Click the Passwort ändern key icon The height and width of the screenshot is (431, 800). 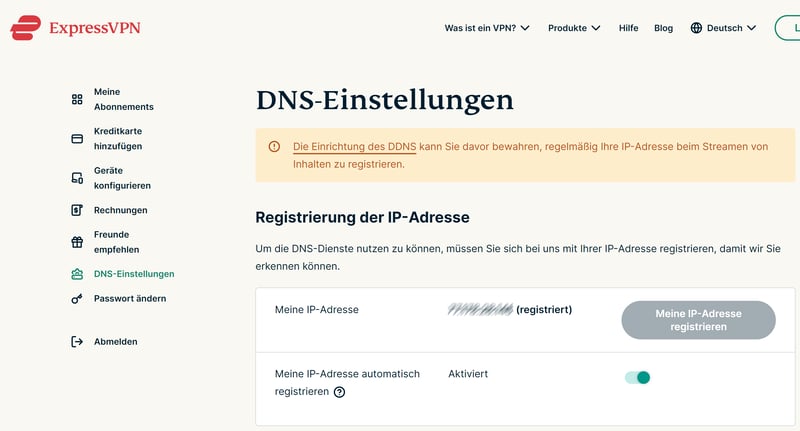pyautogui.click(x=77, y=298)
